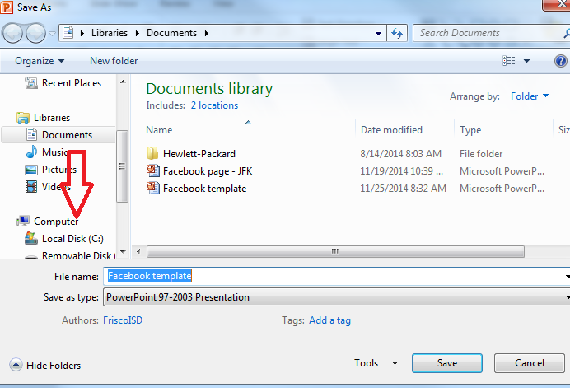
Task: Click the Hewlett-Packard folder icon
Action: (x=152, y=153)
